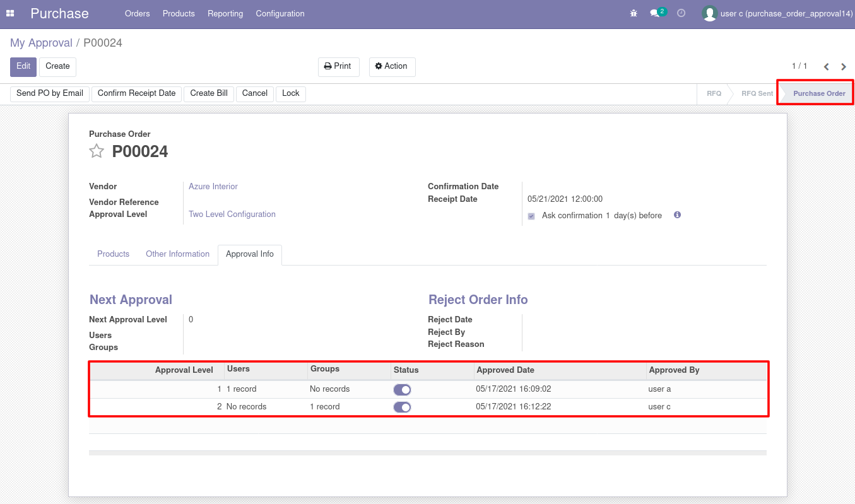Viewport: 855px width, 504px height.
Task: Open the Print dropdown
Action: click(338, 66)
